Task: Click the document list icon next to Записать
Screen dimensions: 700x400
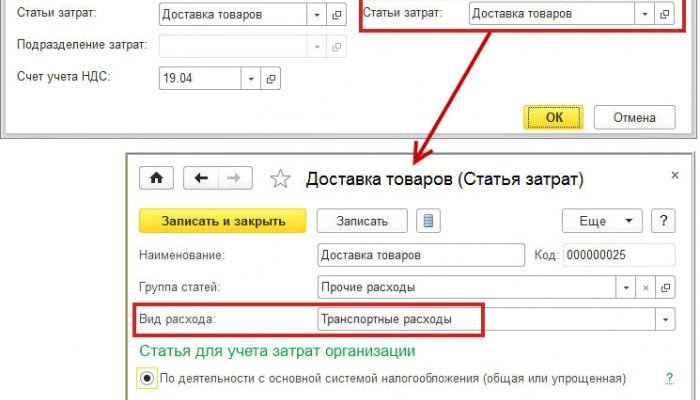Action: pos(428,221)
